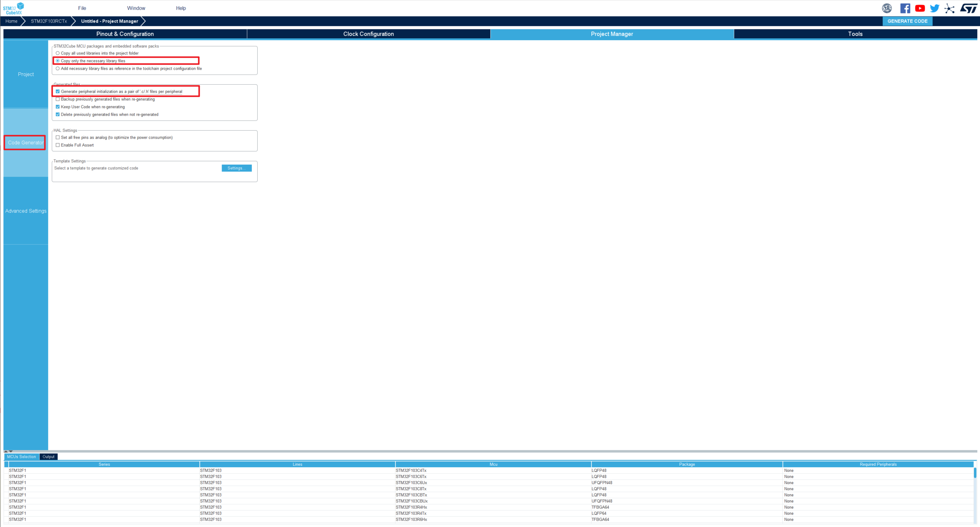Open the Twitter bird icon
The width and height of the screenshot is (980, 527).
(934, 8)
